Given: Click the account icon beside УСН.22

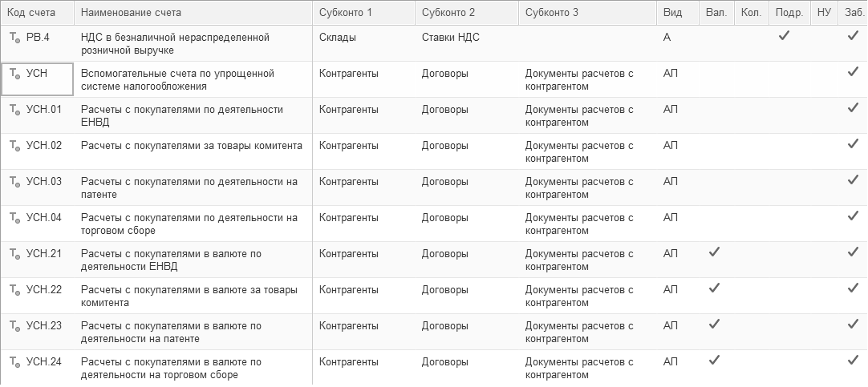Looking at the screenshot, I should pyautogui.click(x=14, y=290).
